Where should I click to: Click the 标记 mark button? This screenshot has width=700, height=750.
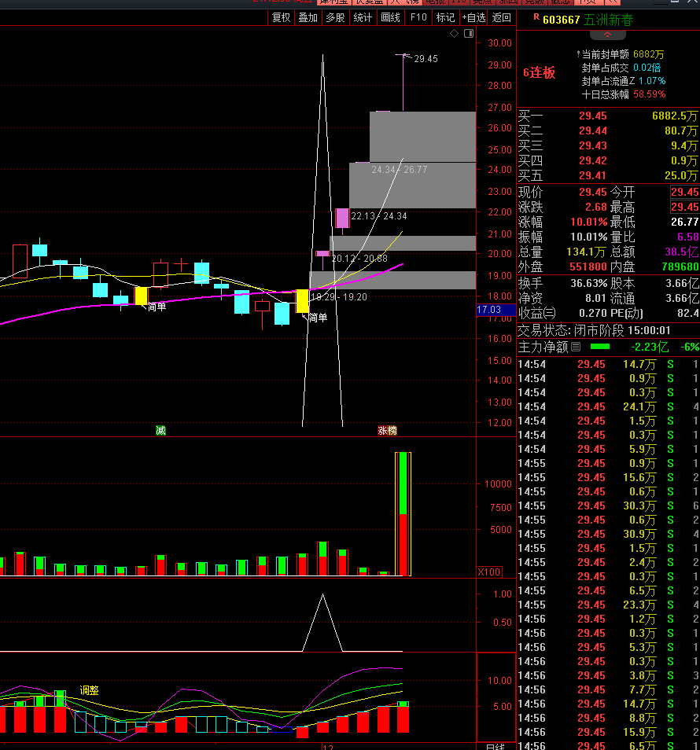(x=445, y=18)
